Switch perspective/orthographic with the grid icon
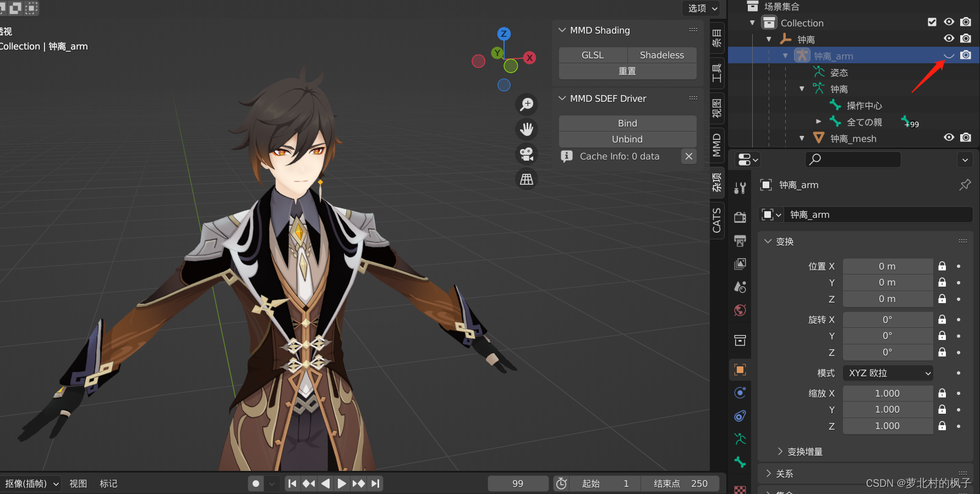 coord(527,179)
